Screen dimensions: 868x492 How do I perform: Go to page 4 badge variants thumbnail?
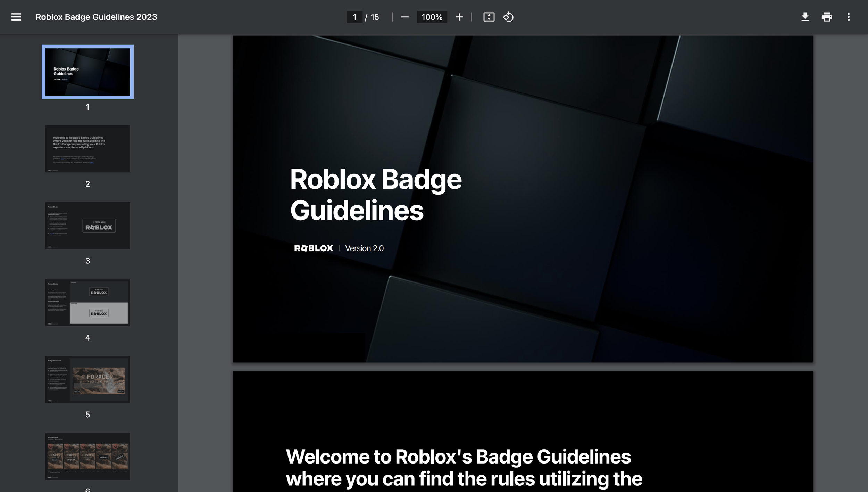point(87,302)
